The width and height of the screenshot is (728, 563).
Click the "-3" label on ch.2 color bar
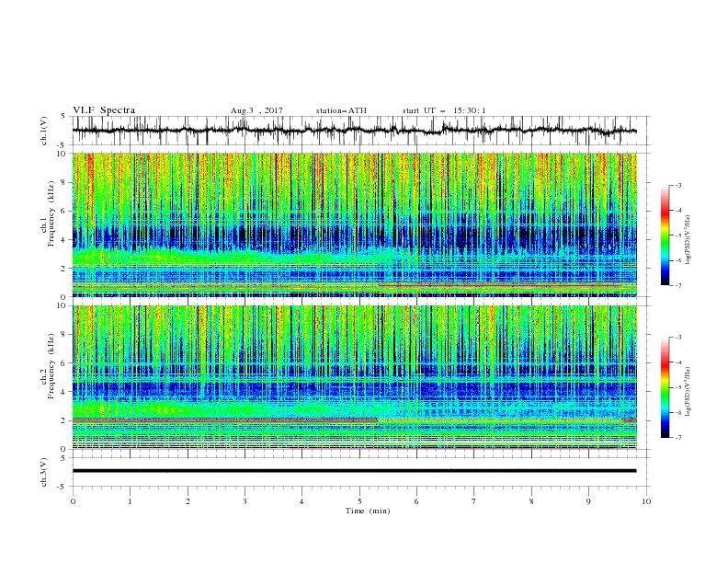click(x=678, y=338)
